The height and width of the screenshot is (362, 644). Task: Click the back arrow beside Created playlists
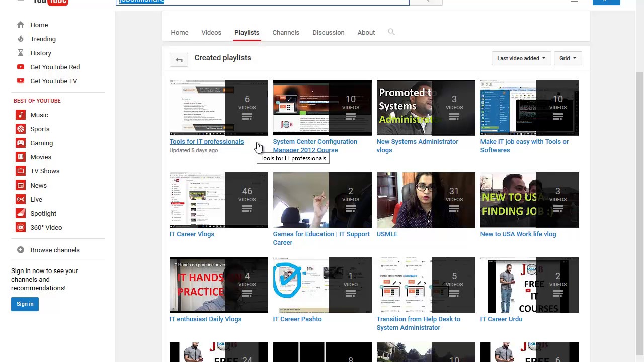click(179, 60)
